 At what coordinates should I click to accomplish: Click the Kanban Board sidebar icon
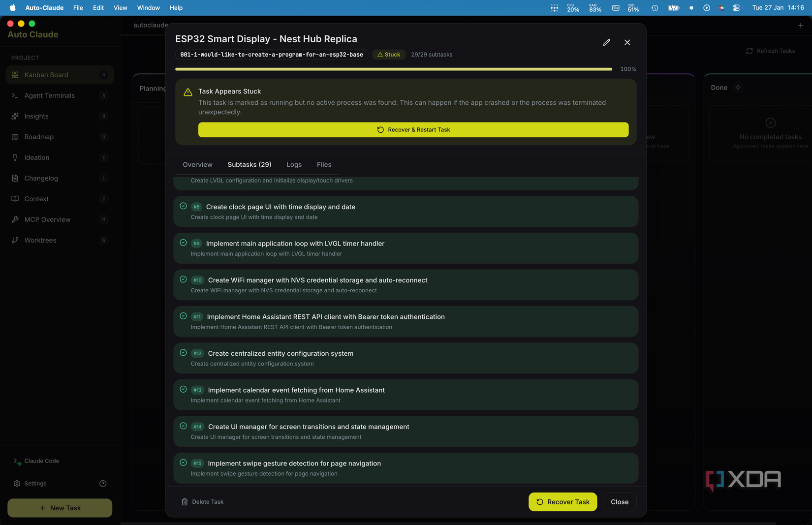coord(15,75)
